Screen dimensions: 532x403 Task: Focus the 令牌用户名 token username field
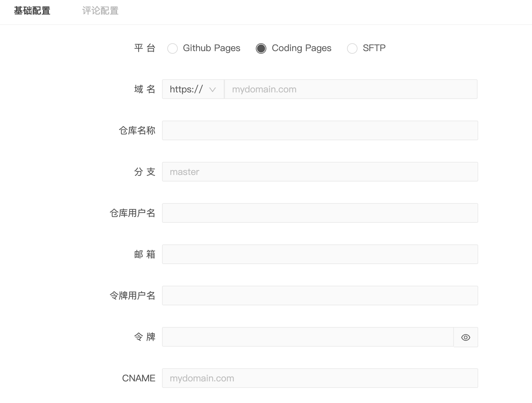[320, 295]
